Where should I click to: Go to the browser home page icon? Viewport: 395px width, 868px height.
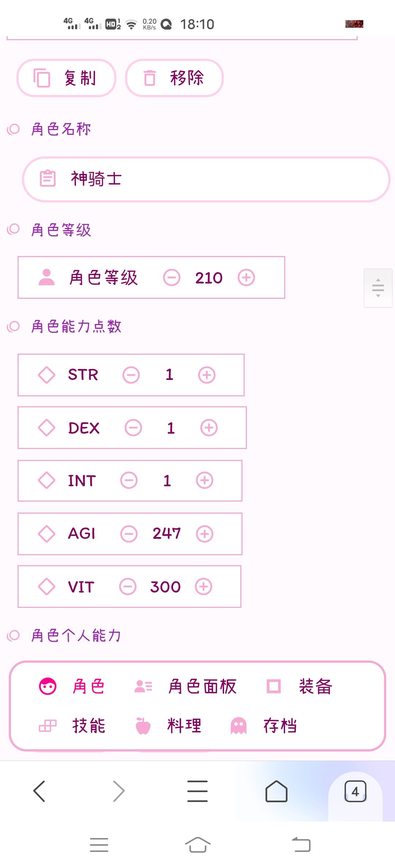click(x=276, y=791)
